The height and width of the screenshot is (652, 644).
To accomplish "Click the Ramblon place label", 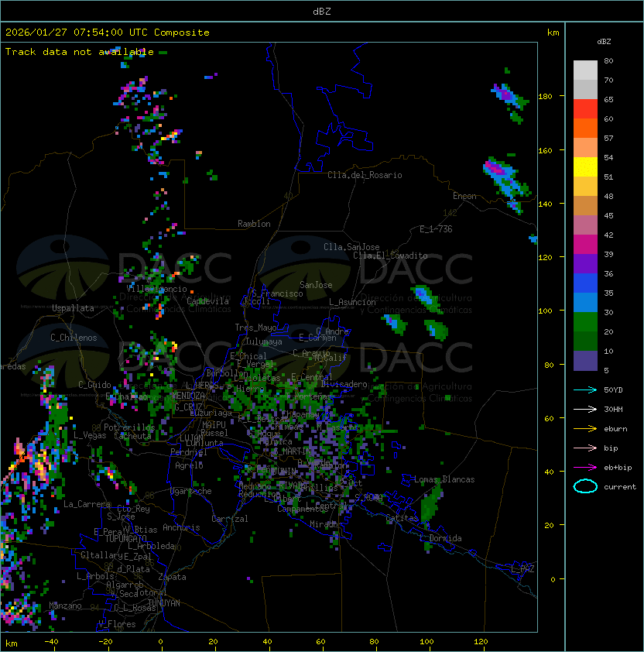I will point(254,224).
